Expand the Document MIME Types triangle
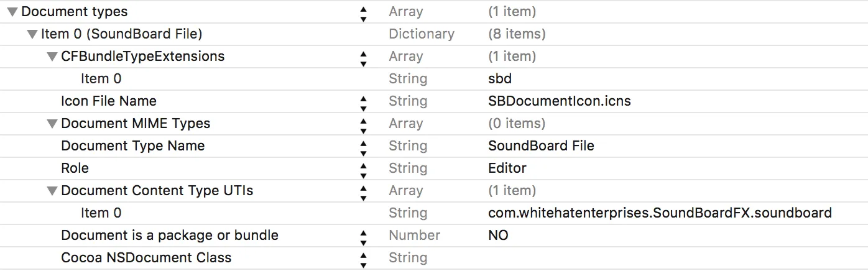868x271 pixels. (x=52, y=124)
